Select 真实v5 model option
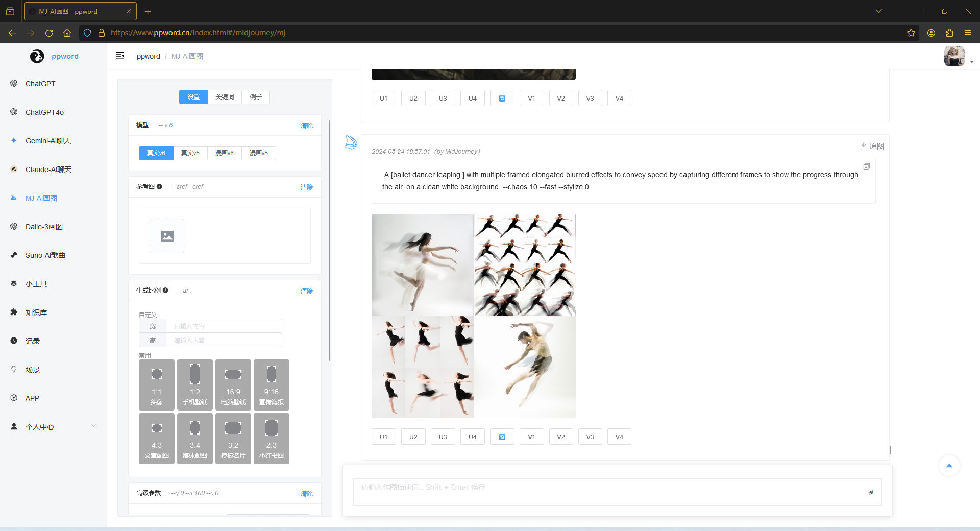 190,153
